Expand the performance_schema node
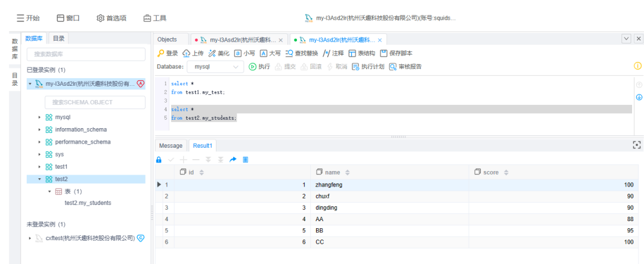Screen dimensions: 644x264 pyautogui.click(x=39, y=142)
